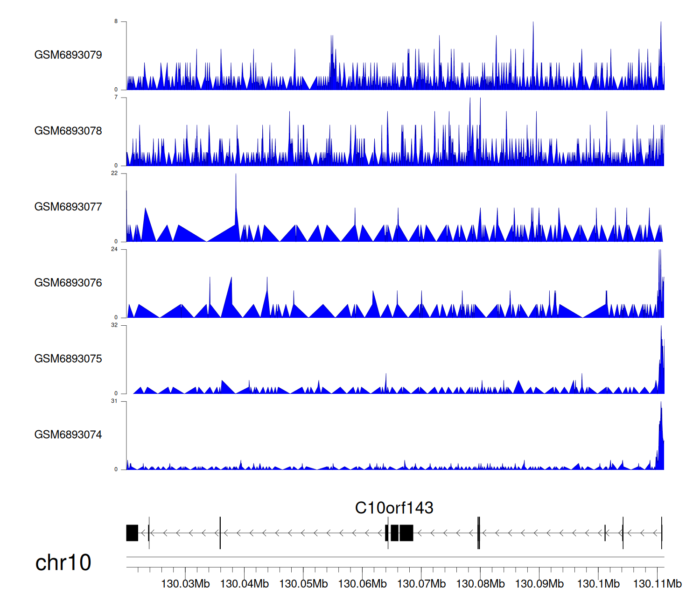Click the y-axis maximum value 24 on GSM6893076

tap(114, 249)
